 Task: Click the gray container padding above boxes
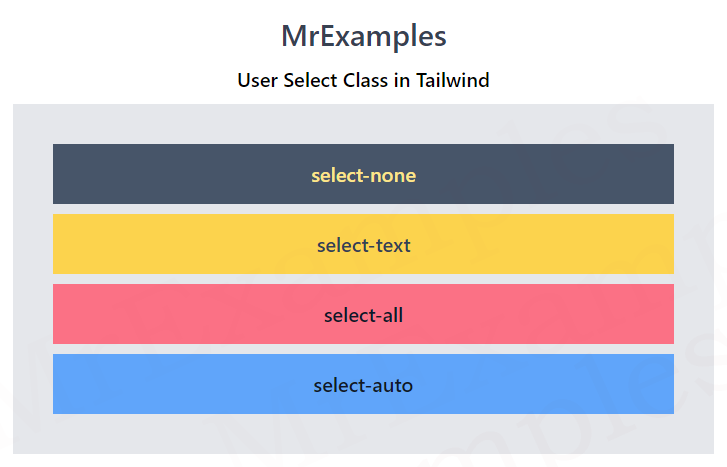coord(364,124)
